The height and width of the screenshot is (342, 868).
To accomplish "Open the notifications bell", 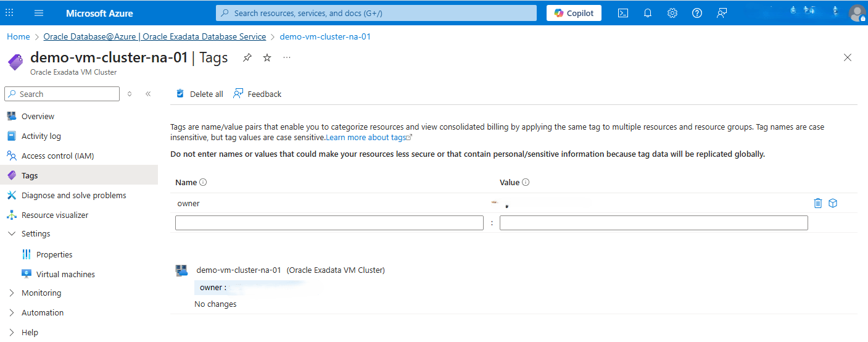I will coord(648,13).
